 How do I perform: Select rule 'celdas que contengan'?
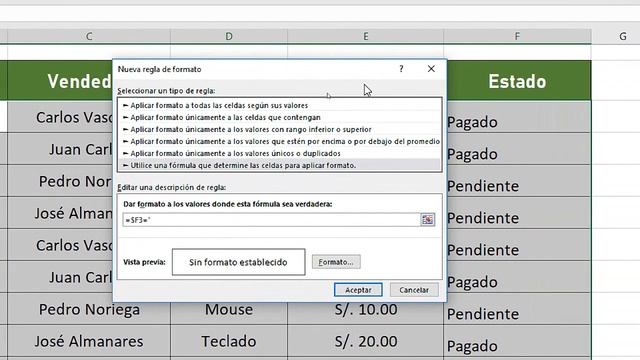(x=280, y=117)
